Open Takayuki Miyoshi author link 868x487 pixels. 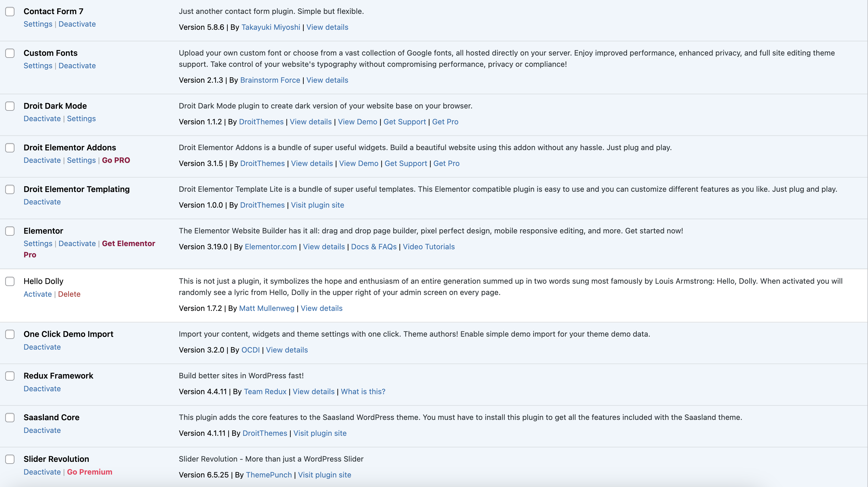(x=270, y=27)
